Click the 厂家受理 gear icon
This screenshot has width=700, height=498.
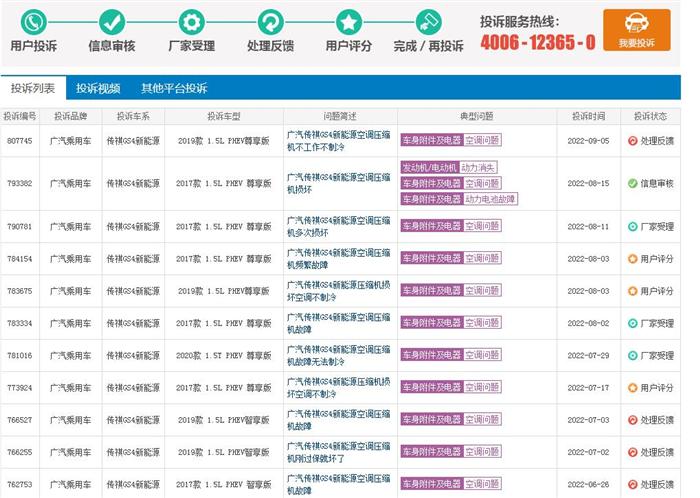click(190, 22)
